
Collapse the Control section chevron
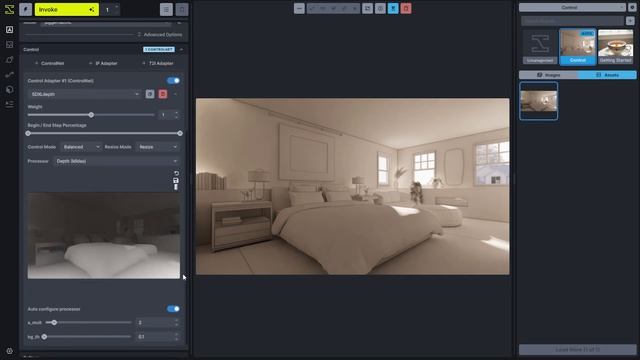tap(181, 49)
